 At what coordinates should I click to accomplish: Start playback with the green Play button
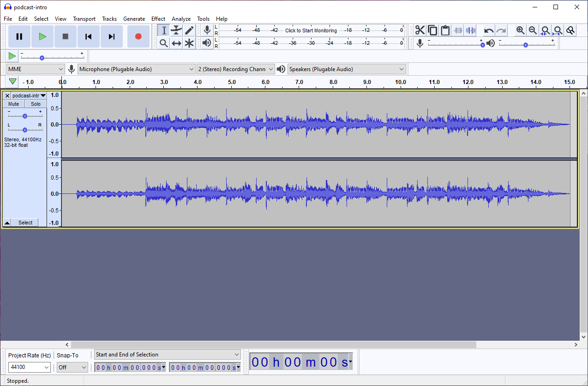click(x=42, y=36)
